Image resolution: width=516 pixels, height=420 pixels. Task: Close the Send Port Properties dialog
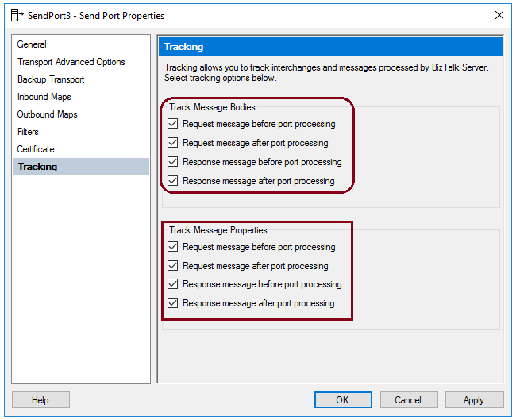499,15
